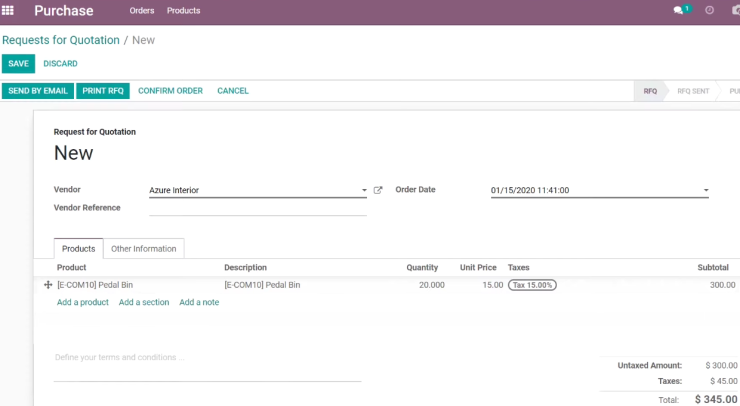
Task: Click Add a product link
Action: click(x=83, y=302)
